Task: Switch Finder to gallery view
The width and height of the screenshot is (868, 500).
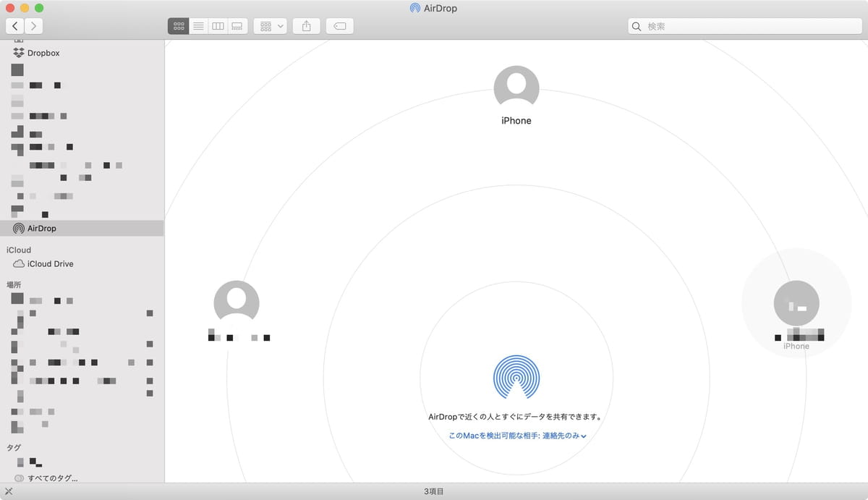Action: pos(237,26)
